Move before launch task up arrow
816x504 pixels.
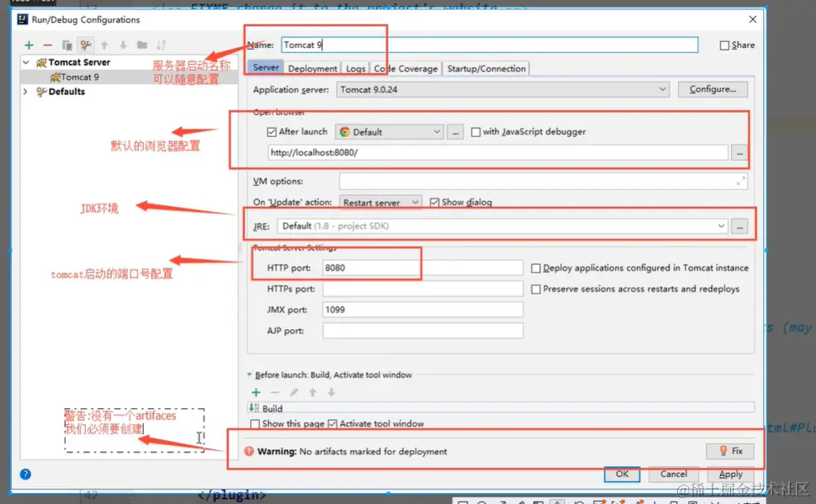point(312,392)
